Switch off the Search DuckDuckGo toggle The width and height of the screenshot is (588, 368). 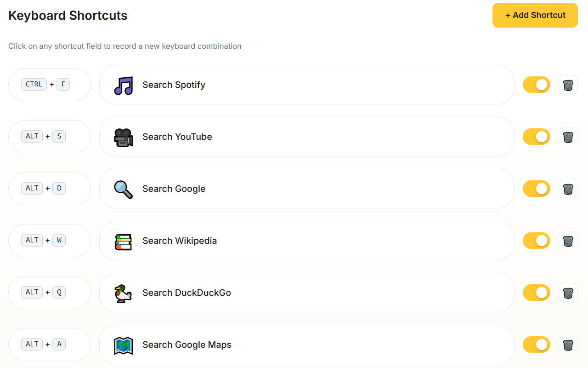point(537,293)
